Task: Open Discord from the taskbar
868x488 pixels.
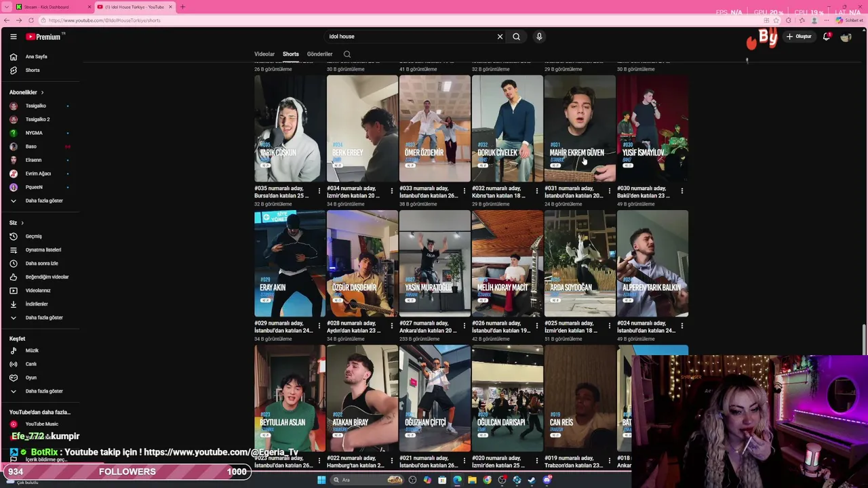Action: (547, 480)
